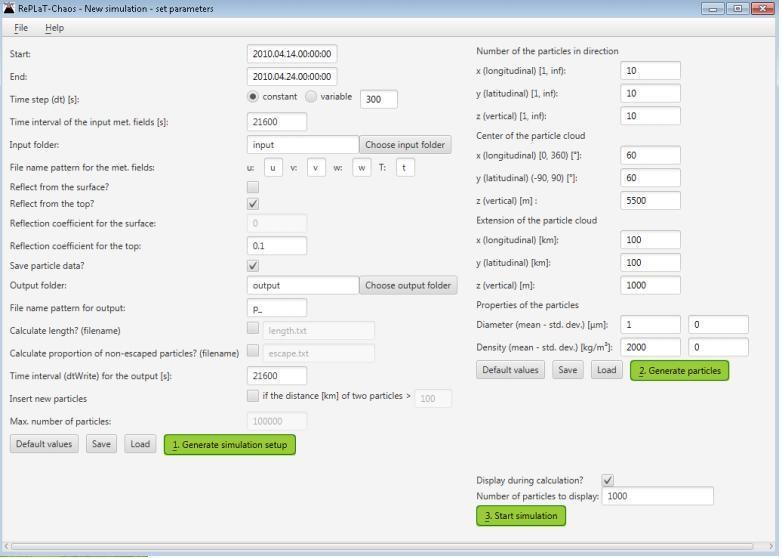
Task: Click number of particles z vertical field
Action: [x=650, y=116]
